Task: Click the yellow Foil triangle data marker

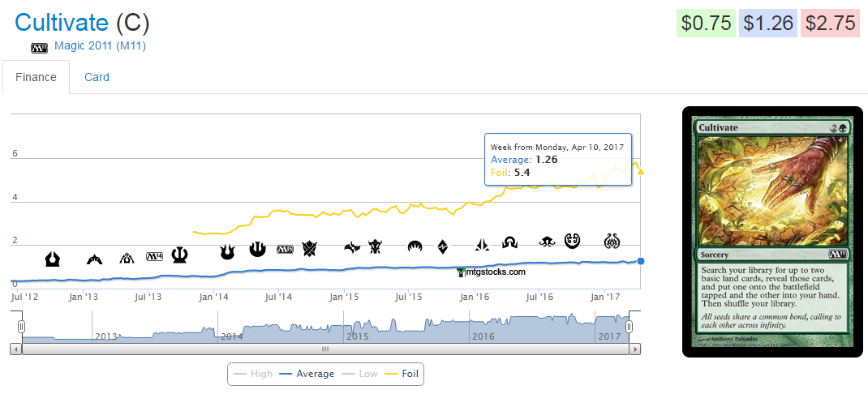Action: [641, 172]
